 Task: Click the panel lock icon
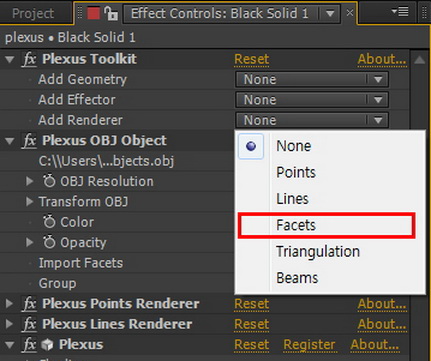[111, 14]
